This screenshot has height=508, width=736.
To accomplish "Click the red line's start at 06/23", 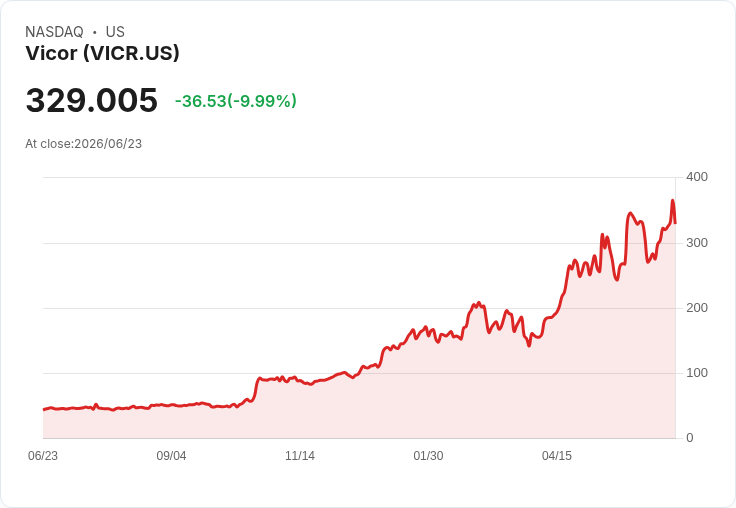I will (44, 409).
